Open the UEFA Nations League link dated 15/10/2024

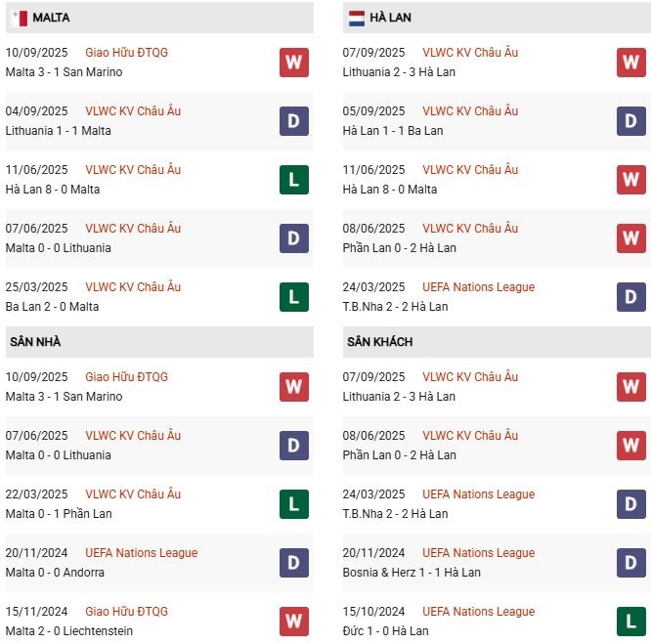[x=478, y=612]
